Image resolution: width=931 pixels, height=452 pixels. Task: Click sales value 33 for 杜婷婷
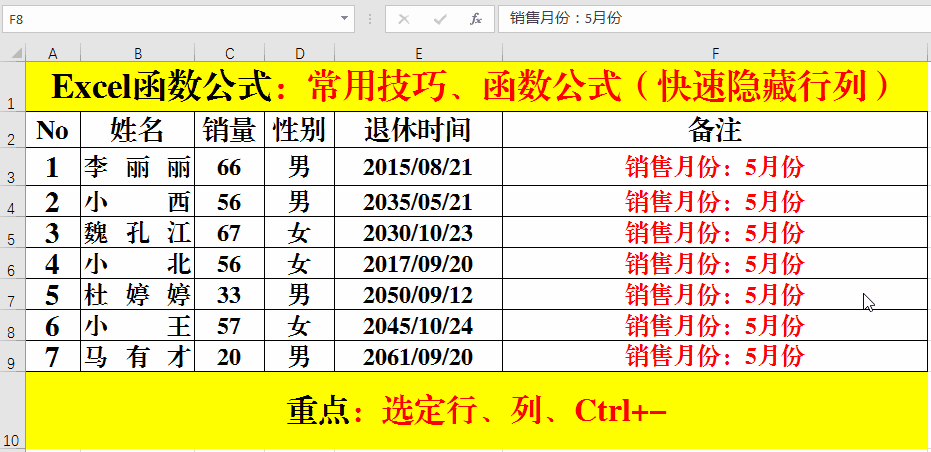point(230,293)
